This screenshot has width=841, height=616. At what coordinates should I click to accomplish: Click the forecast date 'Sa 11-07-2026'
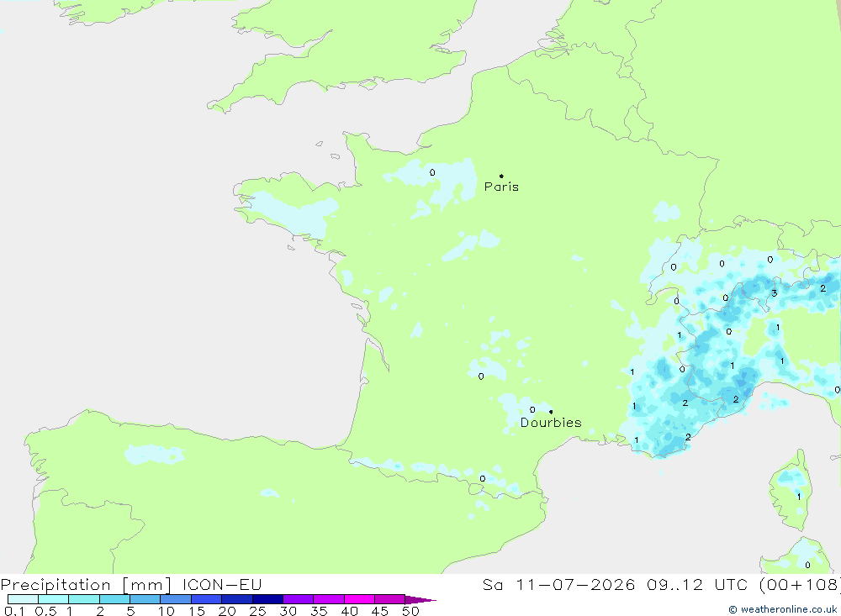pyautogui.click(x=559, y=585)
